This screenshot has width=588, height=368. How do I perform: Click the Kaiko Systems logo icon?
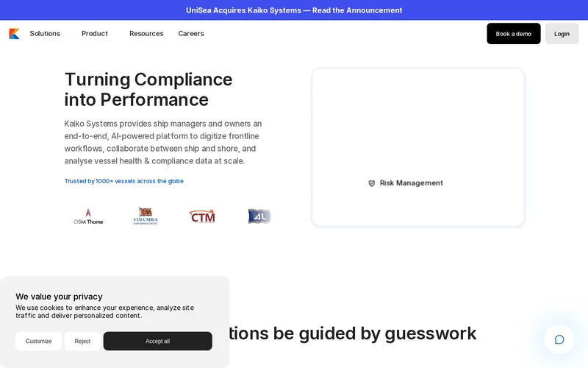[x=14, y=34]
